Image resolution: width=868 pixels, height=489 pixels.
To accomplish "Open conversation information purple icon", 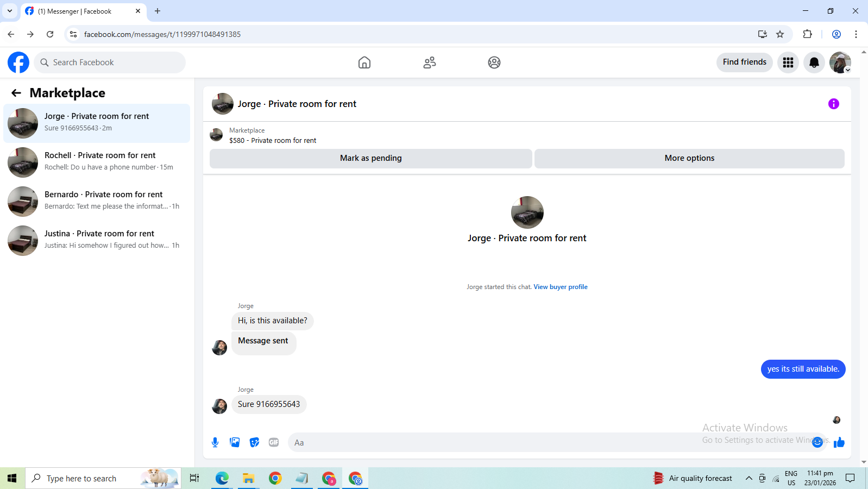I will (834, 104).
